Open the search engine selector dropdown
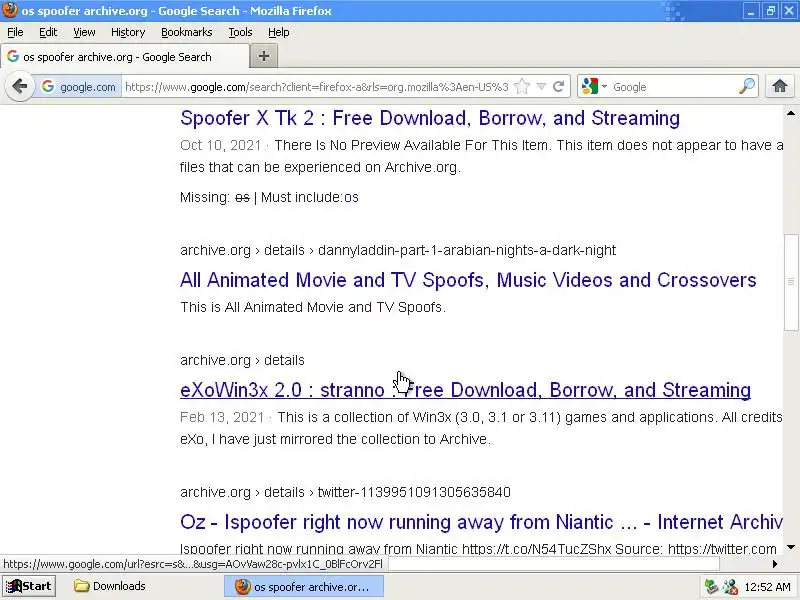Image resolution: width=800 pixels, height=600 pixels. [x=594, y=86]
